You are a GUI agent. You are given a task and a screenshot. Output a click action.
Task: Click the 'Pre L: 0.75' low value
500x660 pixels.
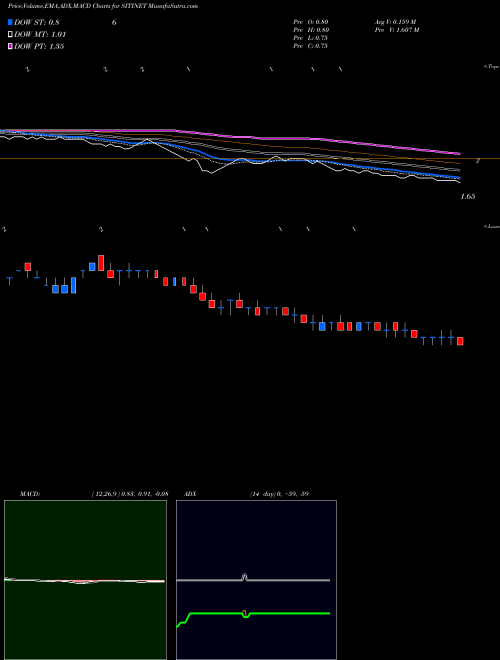click(311, 38)
